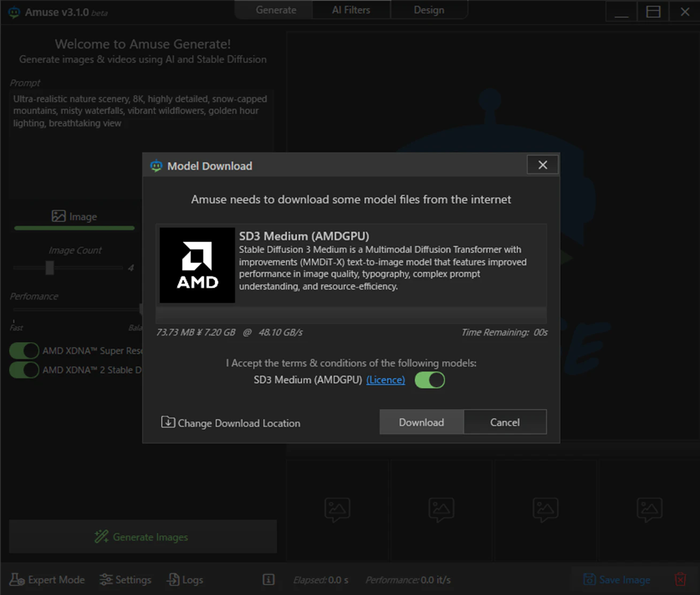Click the red delete image icon
This screenshot has height=595, width=700.
(680, 579)
